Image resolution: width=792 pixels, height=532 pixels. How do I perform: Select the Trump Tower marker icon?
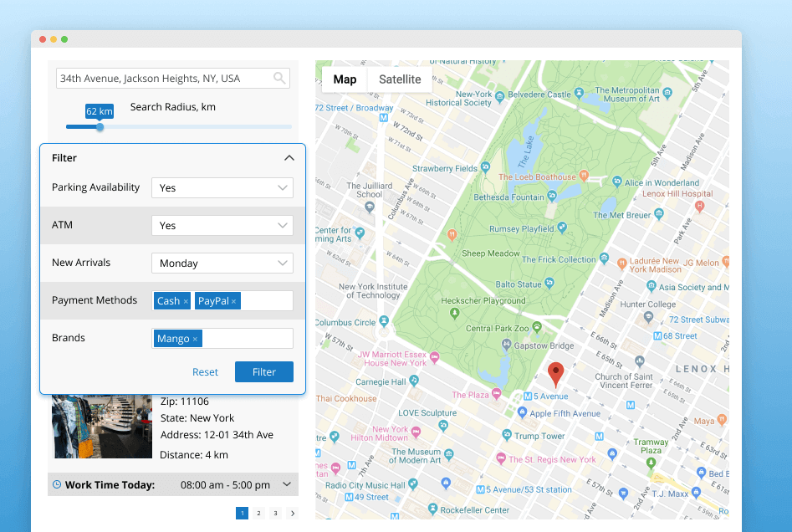point(507,434)
